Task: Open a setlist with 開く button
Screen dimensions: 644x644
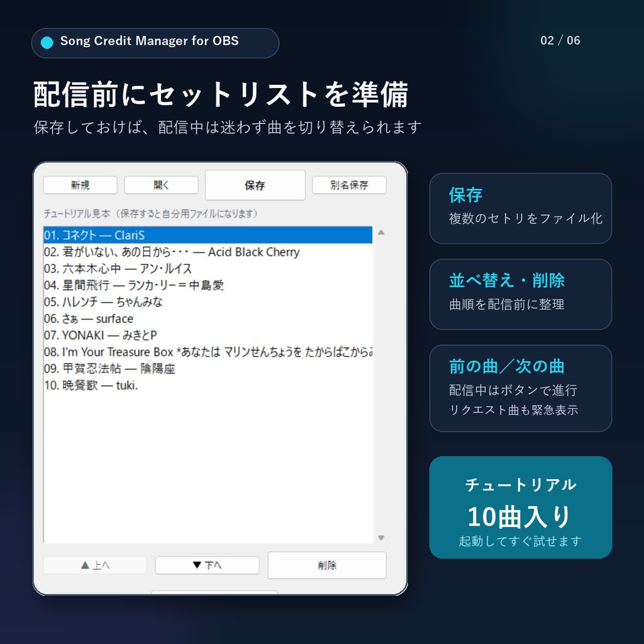Action: coord(161,185)
